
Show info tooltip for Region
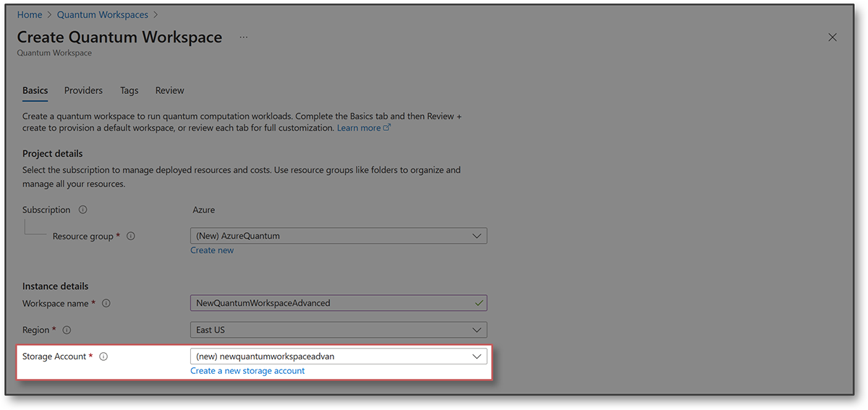click(67, 330)
